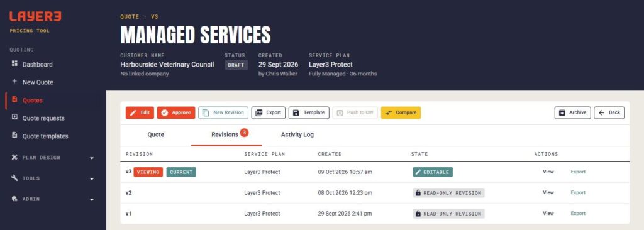Save quote as Template

click(309, 112)
